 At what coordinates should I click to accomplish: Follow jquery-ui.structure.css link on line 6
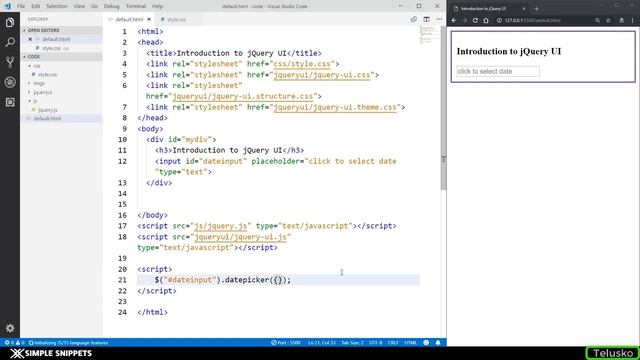pos(242,97)
